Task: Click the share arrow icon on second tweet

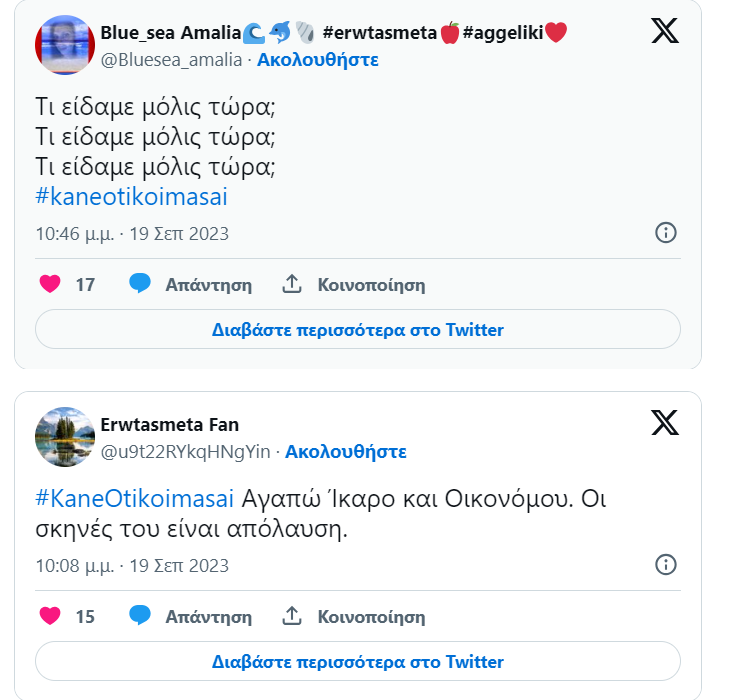Action: tap(292, 616)
